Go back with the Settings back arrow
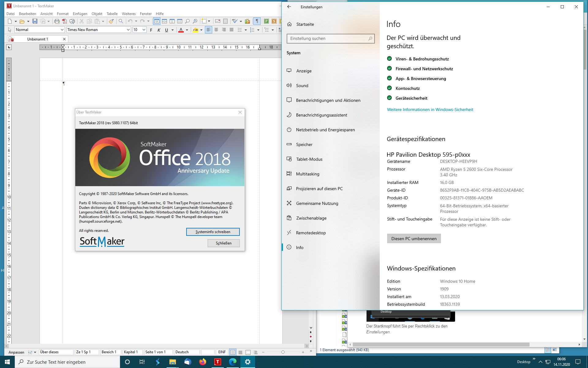The image size is (588, 368). [289, 7]
